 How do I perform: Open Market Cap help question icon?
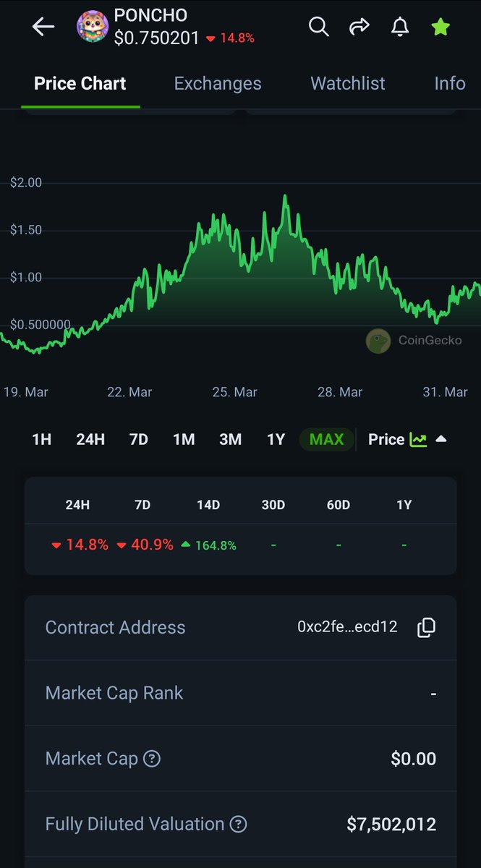click(152, 759)
